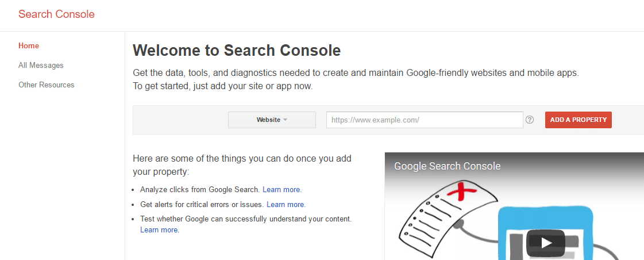Open the Website property type dropdown
Viewport: 644px width, 260px height.
272,120
